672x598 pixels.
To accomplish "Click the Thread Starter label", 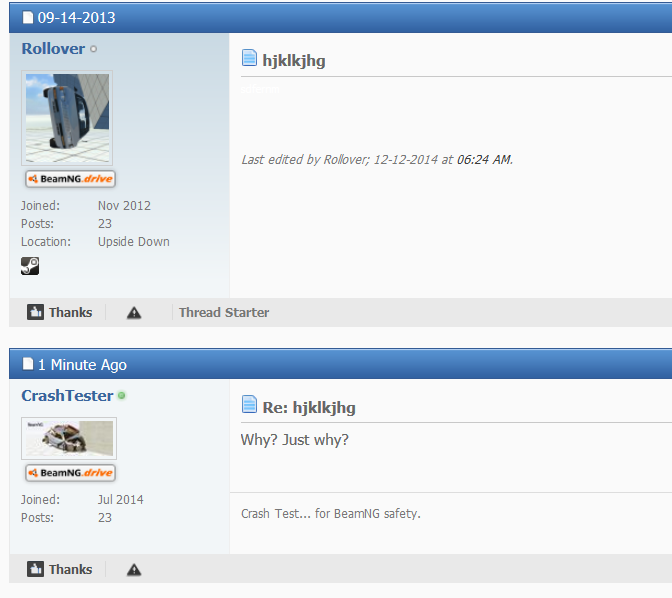I will coord(224,312).
